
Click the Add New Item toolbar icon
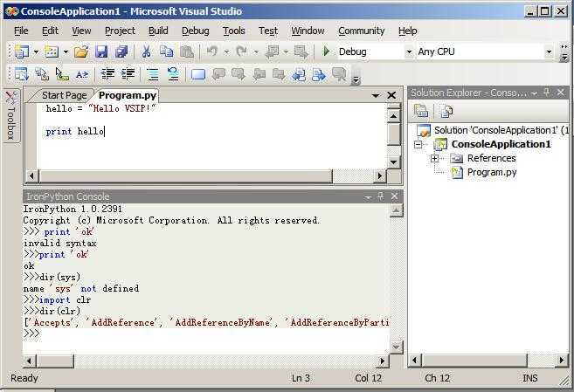coord(52,52)
